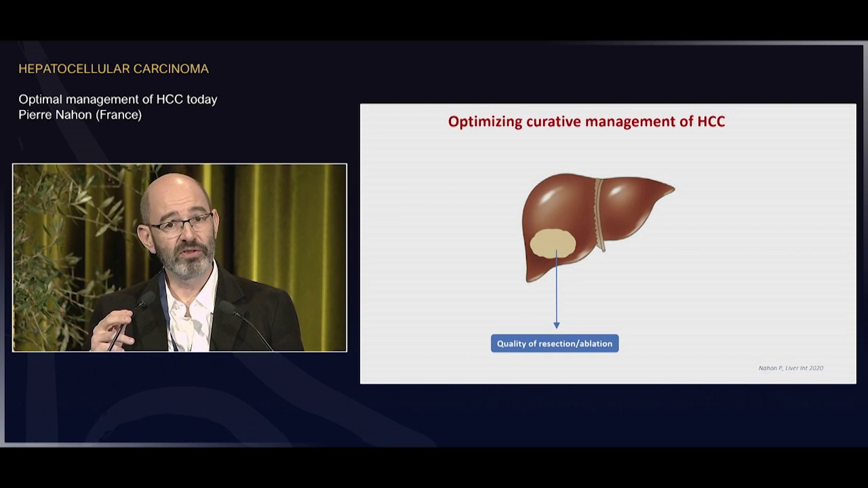Click the text 'Optimal management of HCC today'

click(x=118, y=99)
